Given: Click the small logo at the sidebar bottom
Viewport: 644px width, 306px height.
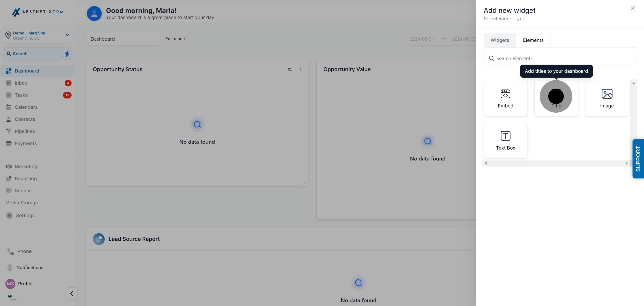Looking at the screenshot, I should tap(12, 297).
